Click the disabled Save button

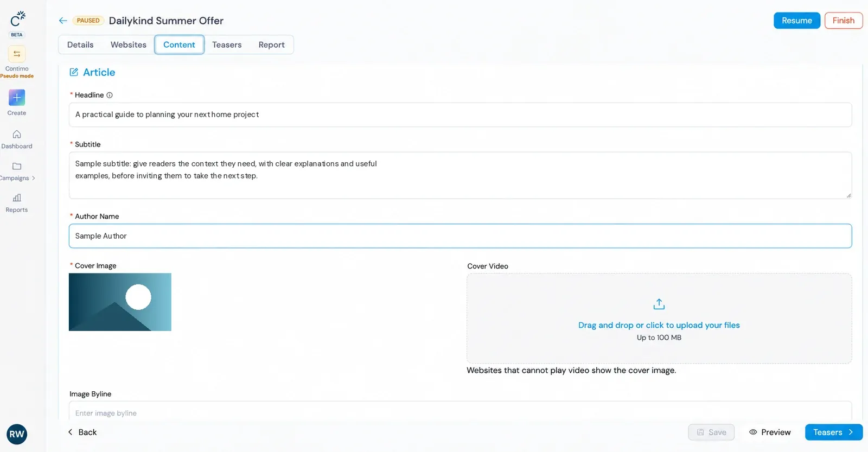pos(711,432)
